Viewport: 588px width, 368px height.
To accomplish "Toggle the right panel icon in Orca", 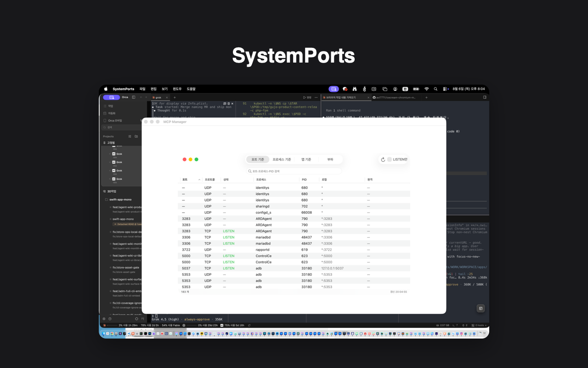I will tap(484, 98).
